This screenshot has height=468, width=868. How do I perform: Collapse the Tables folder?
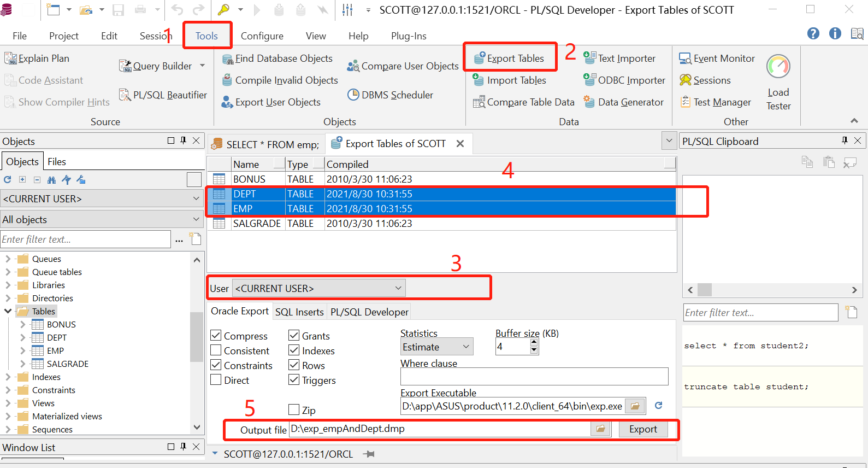pyautogui.click(x=8, y=311)
